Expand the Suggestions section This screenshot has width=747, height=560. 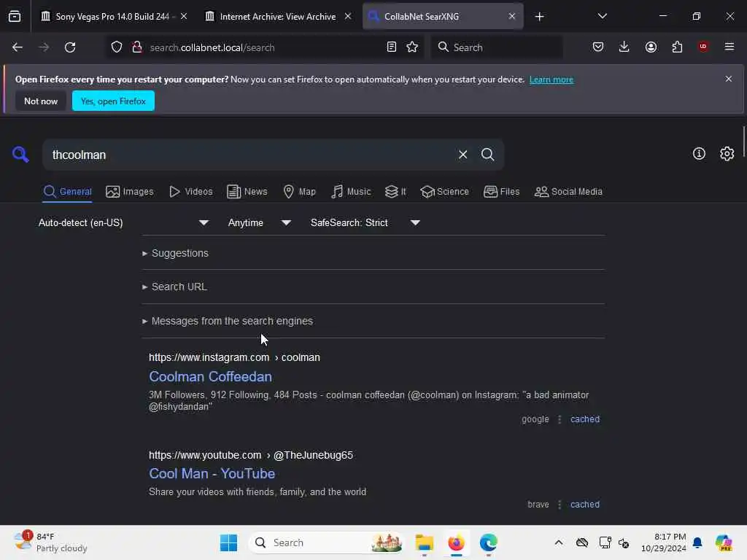(x=175, y=253)
